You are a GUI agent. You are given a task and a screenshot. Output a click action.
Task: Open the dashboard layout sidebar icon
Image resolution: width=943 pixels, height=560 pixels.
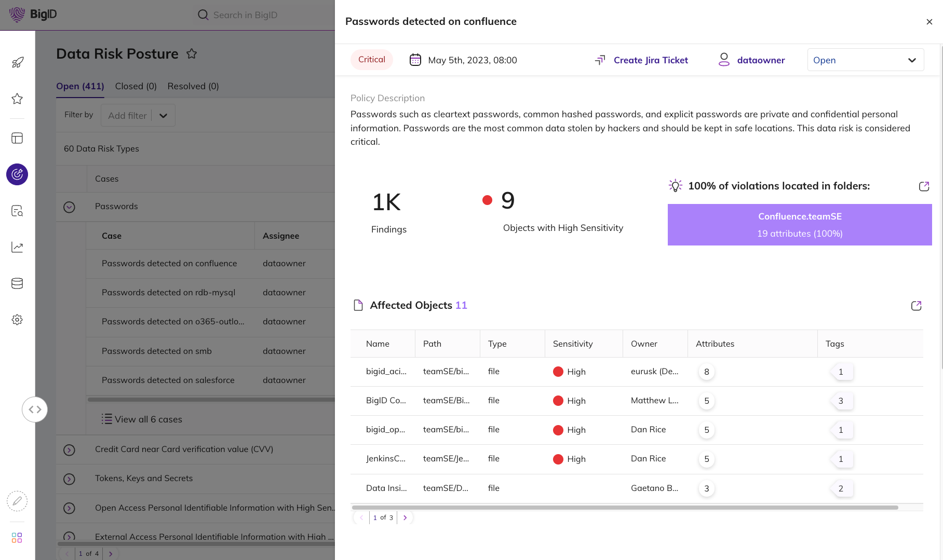tap(17, 138)
